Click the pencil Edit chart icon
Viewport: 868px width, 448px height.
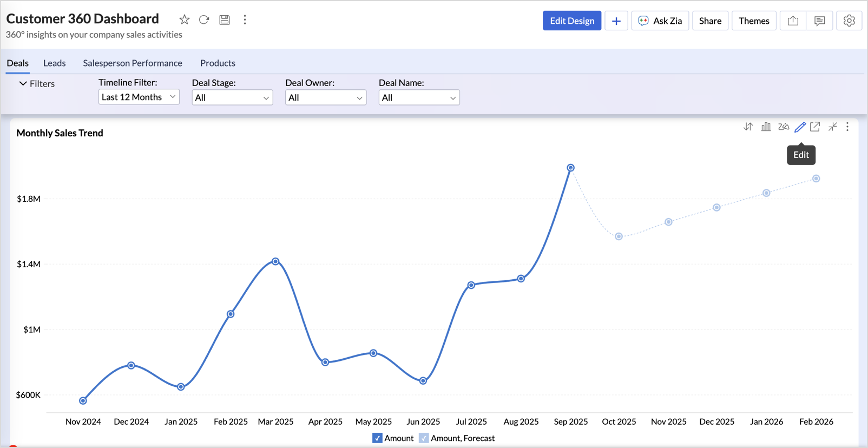[x=800, y=127]
